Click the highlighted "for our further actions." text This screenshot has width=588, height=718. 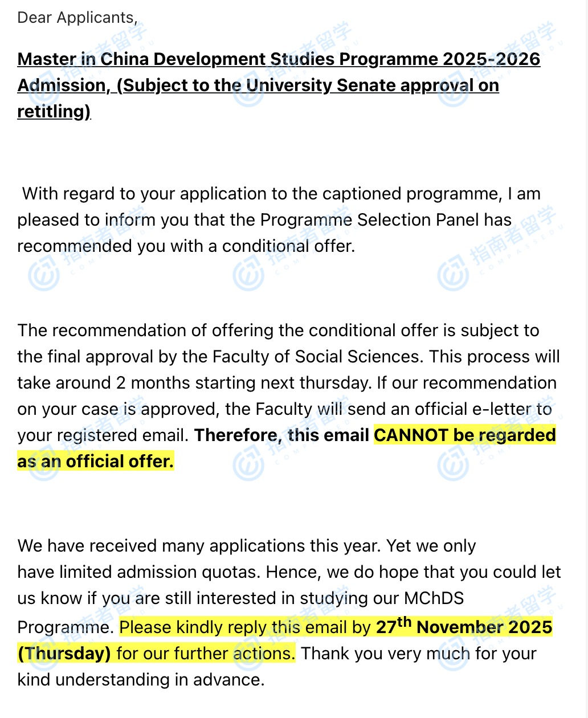[206, 654]
